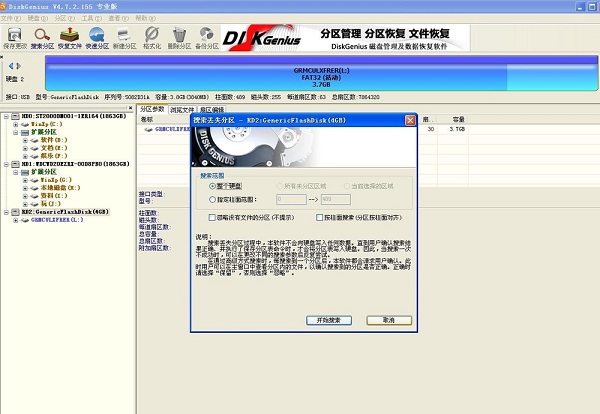
Task: Click the 容量 column header
Action: click(x=458, y=120)
